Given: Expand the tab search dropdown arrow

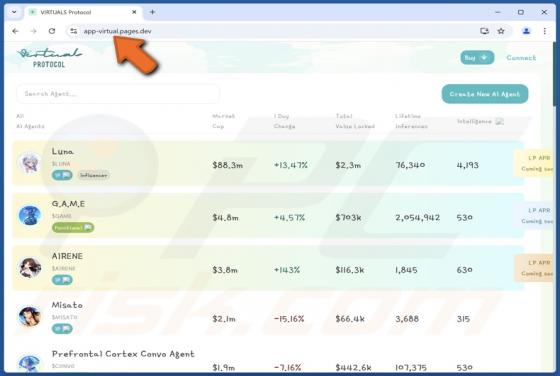Looking at the screenshot, I should click(x=14, y=12).
